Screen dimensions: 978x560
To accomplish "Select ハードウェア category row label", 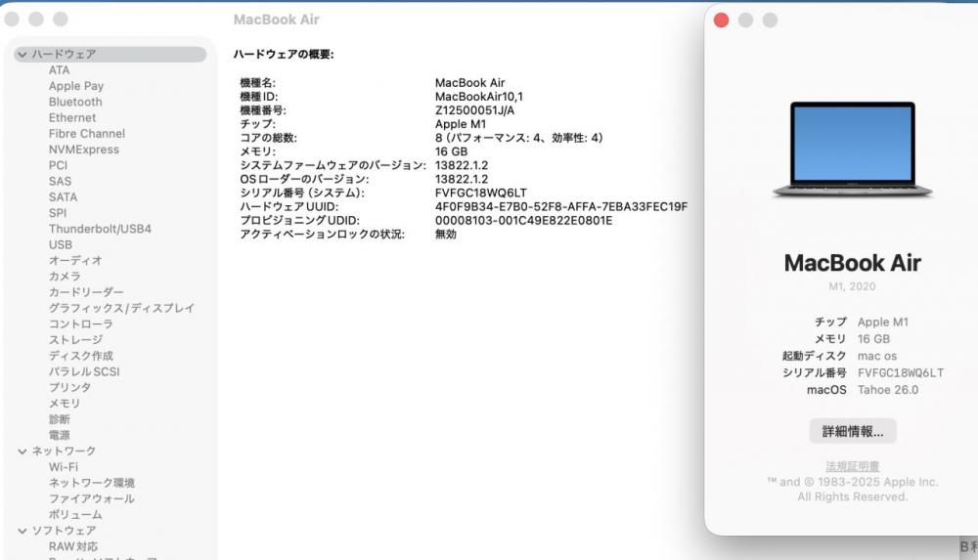I will coord(65,55).
